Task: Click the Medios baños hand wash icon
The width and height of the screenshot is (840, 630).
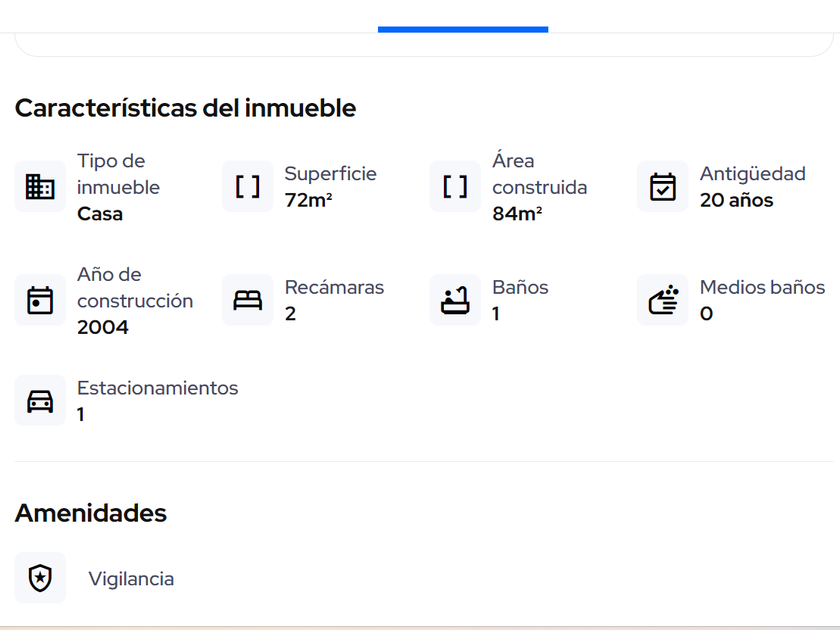Action: 663,300
